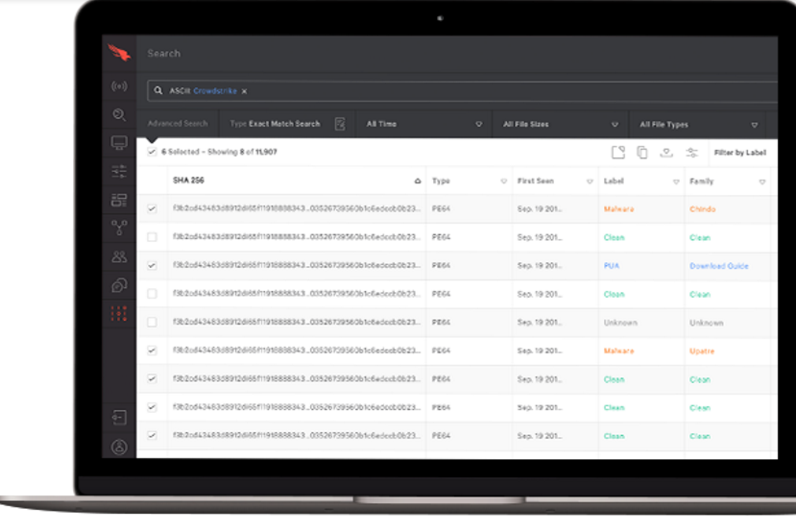796x532 pixels.
Task: Click into the ASCII search input field
Action: pyautogui.click(x=480, y=91)
